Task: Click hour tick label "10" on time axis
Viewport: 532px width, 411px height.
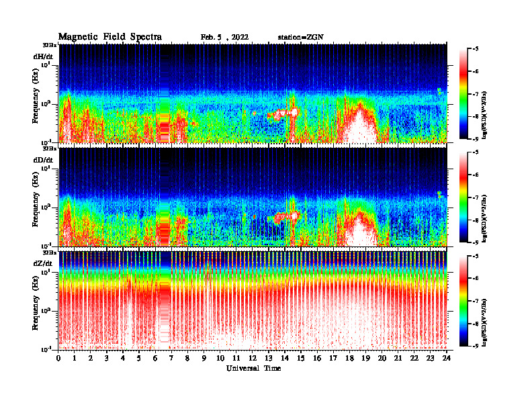Action: click(220, 359)
